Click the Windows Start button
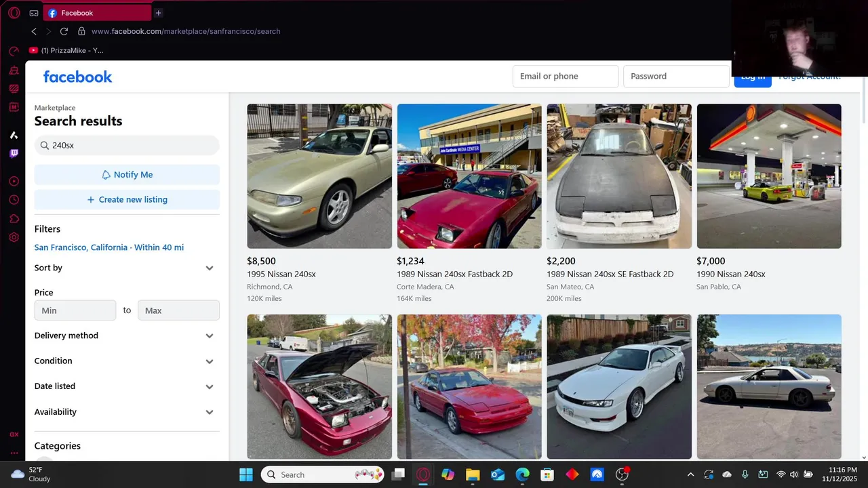 click(245, 474)
